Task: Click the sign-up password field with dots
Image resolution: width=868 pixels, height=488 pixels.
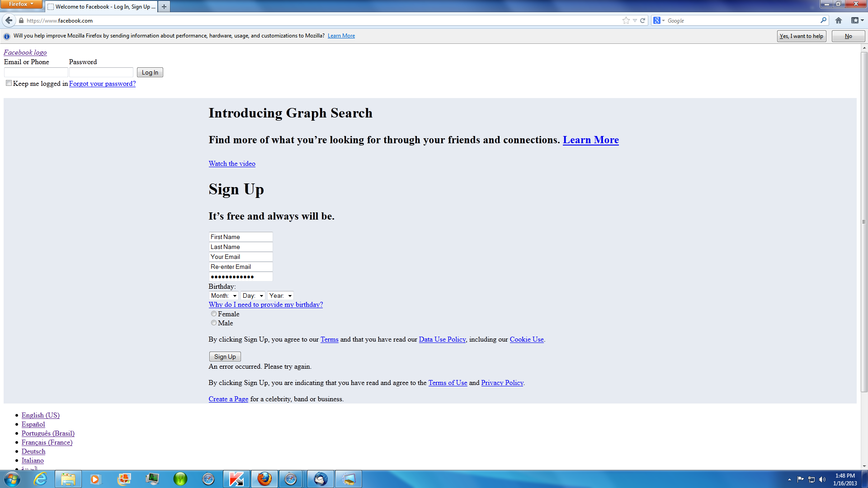Action: pos(241,277)
